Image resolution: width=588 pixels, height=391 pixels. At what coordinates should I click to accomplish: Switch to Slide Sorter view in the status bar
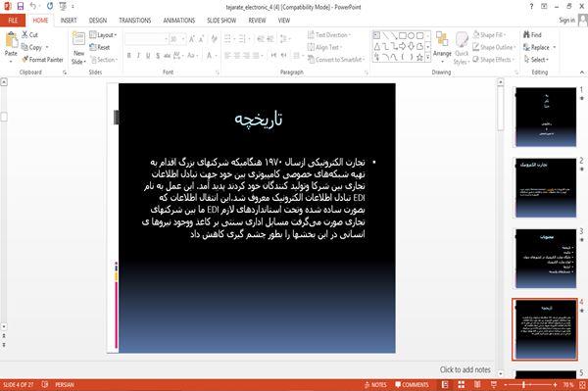[462, 384]
